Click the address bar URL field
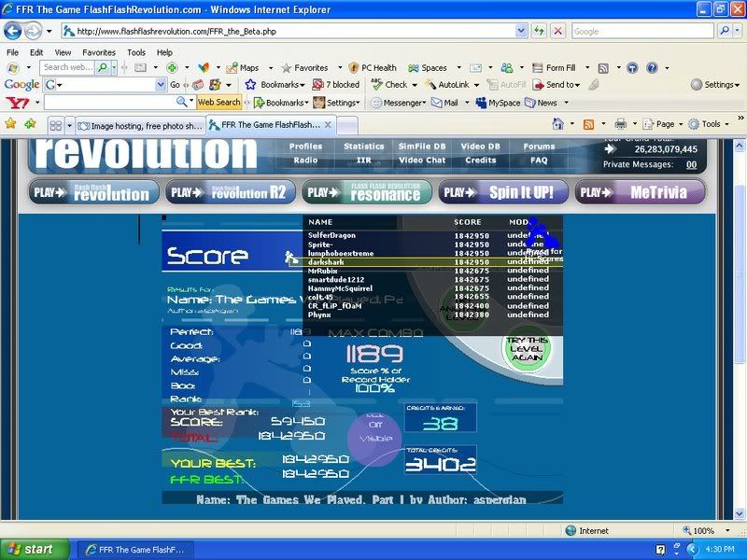The width and height of the screenshot is (747, 560). click(x=299, y=31)
